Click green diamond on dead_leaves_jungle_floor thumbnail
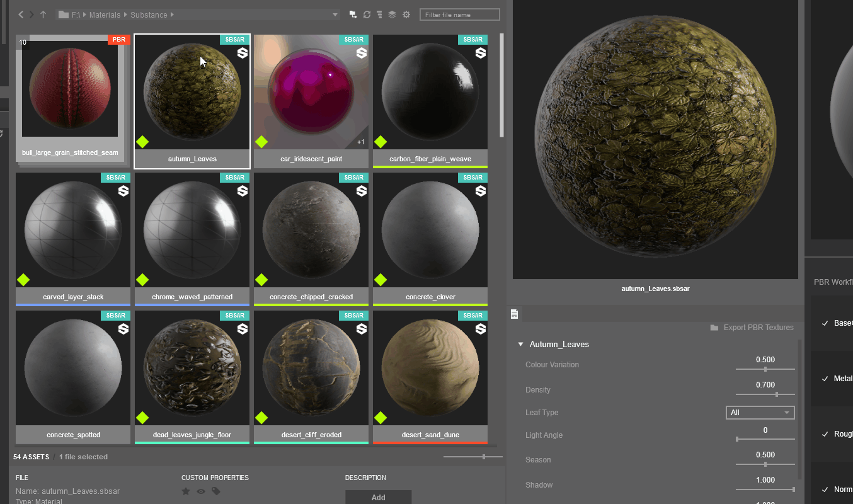The image size is (853, 504). tap(142, 418)
